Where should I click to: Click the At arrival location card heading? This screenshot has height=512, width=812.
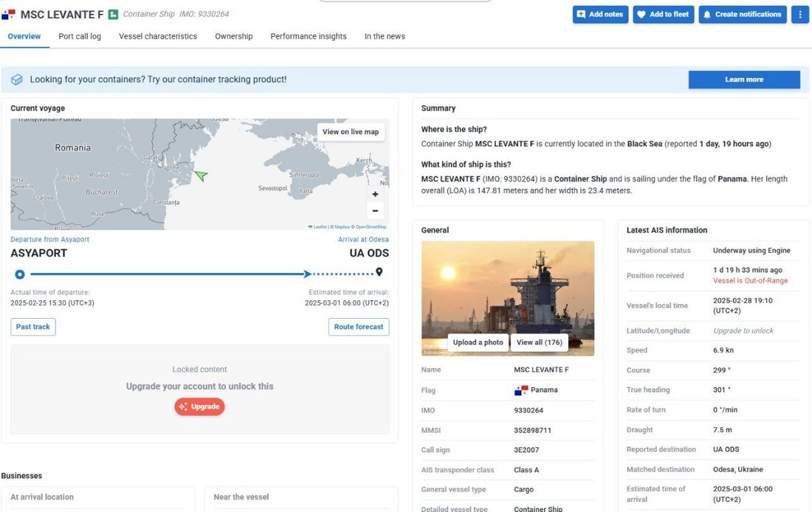tap(42, 497)
